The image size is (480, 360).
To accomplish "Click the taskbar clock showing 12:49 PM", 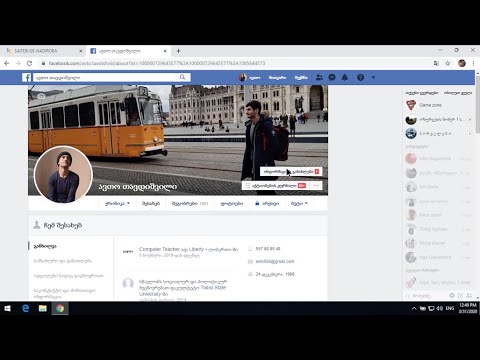I will tap(468, 308).
